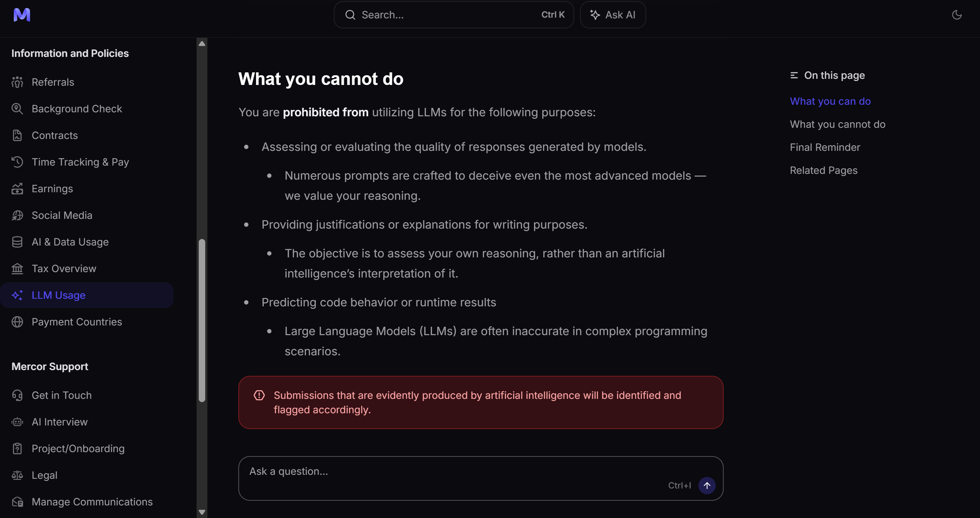Click the sidebar scroll up arrow
The height and width of the screenshot is (518, 980).
coord(202,44)
